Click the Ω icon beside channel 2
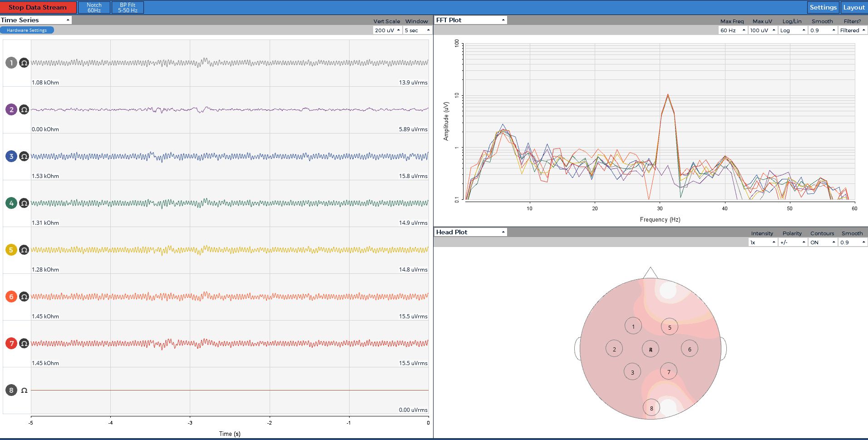 coord(23,109)
